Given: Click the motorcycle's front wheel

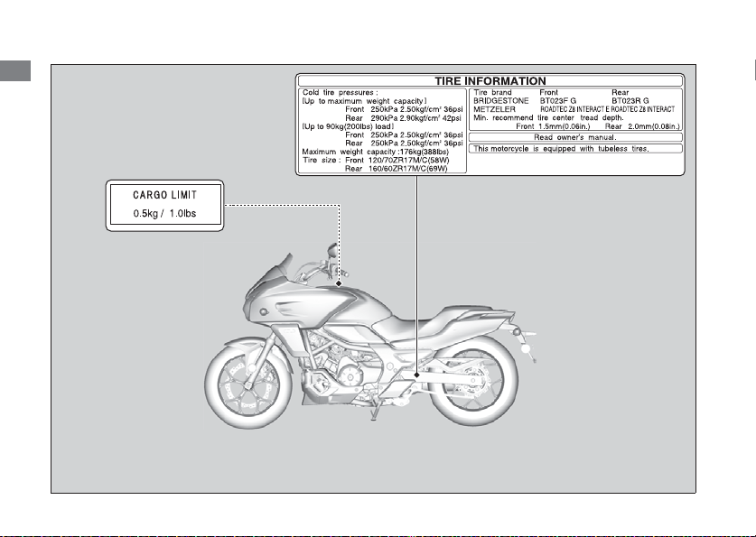Looking at the screenshot, I should pyautogui.click(x=248, y=384).
